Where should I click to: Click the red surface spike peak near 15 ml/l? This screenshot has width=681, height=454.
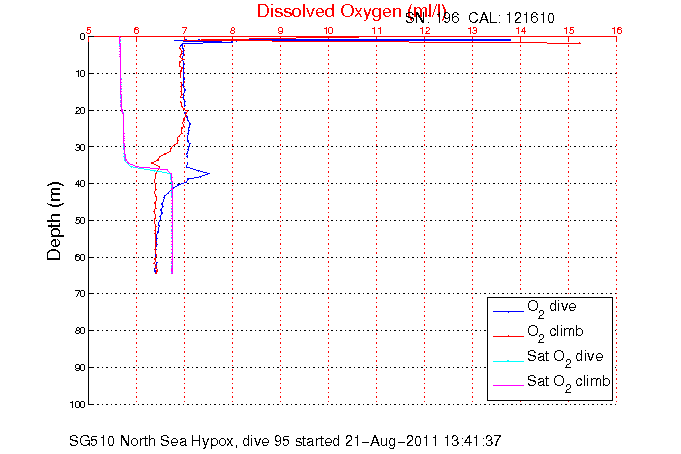click(x=580, y=43)
